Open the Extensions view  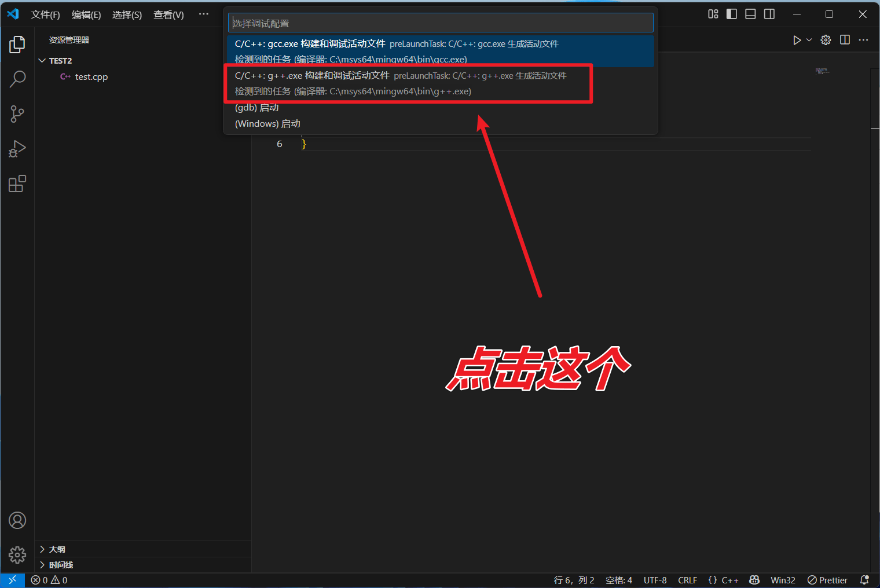(17, 184)
